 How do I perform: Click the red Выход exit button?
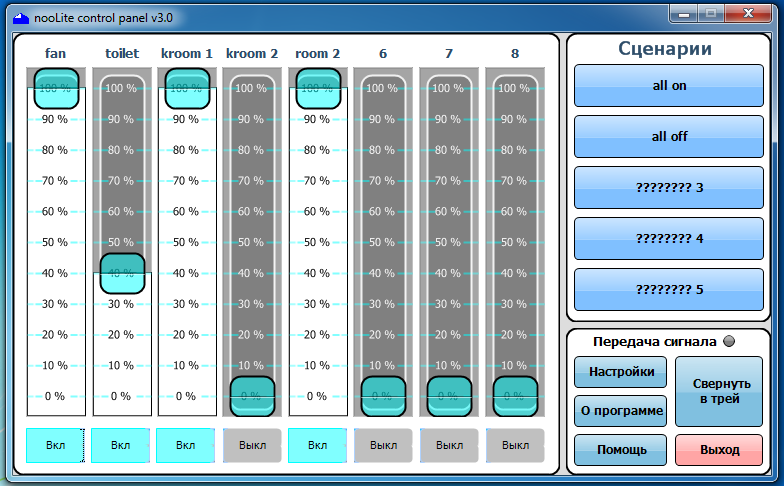[719, 450]
